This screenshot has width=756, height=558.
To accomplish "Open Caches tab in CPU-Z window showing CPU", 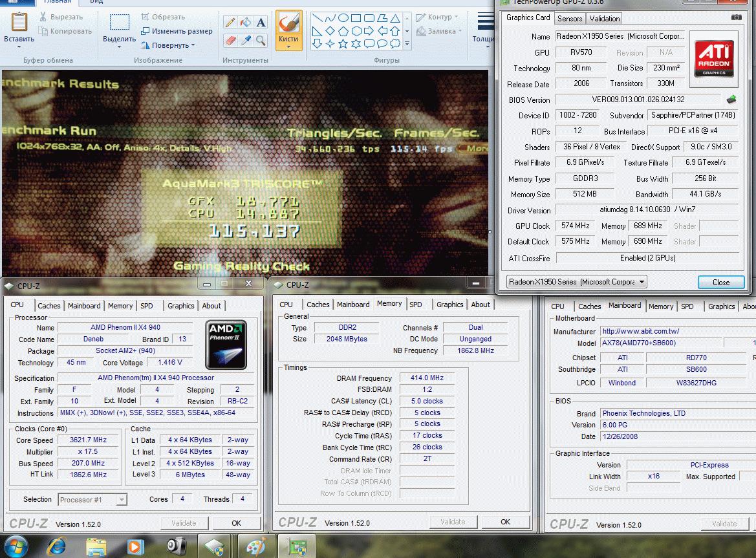I will pyautogui.click(x=49, y=306).
